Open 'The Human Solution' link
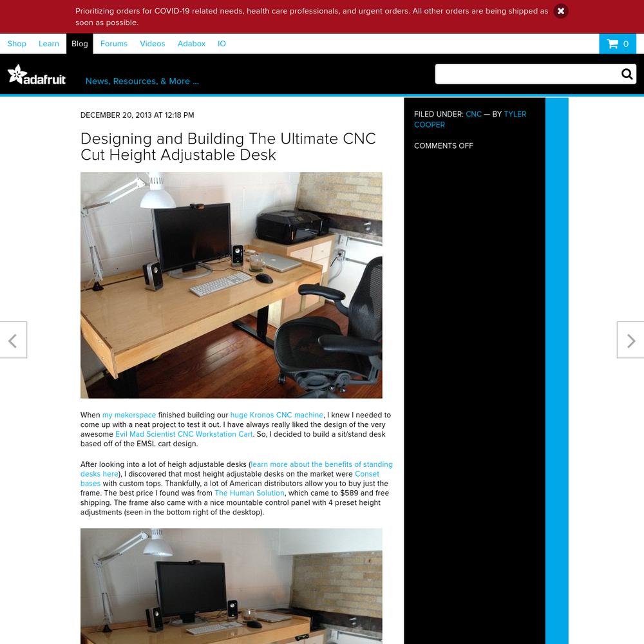This screenshot has height=644, width=644. (x=249, y=493)
